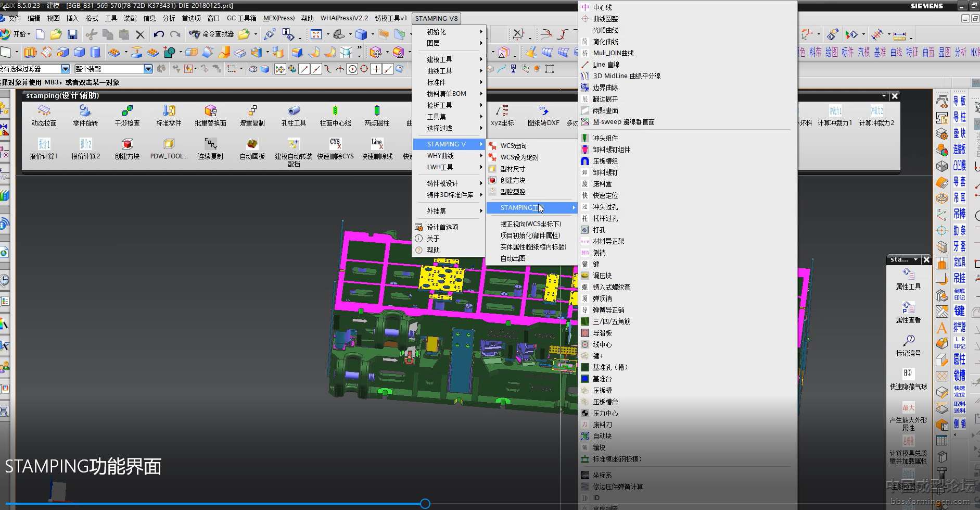
Task: Open the WHA(Press)V2.2 menu
Action: point(344,18)
